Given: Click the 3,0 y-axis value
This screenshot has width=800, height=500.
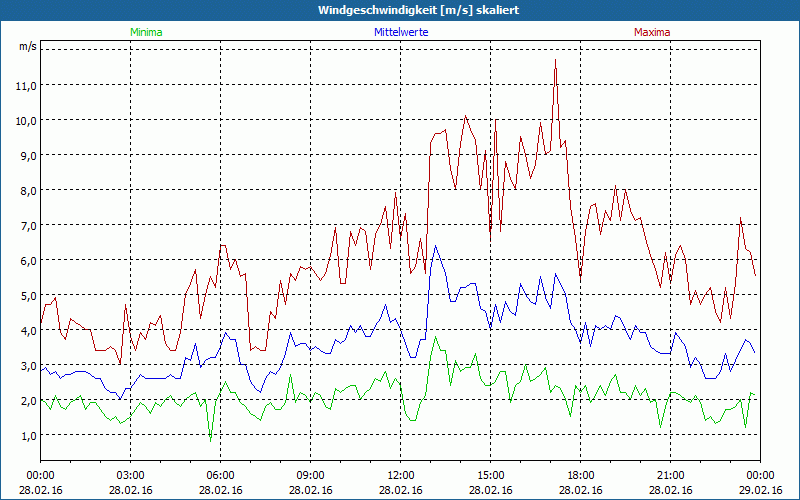Looking at the screenshot, I should pyautogui.click(x=28, y=366).
